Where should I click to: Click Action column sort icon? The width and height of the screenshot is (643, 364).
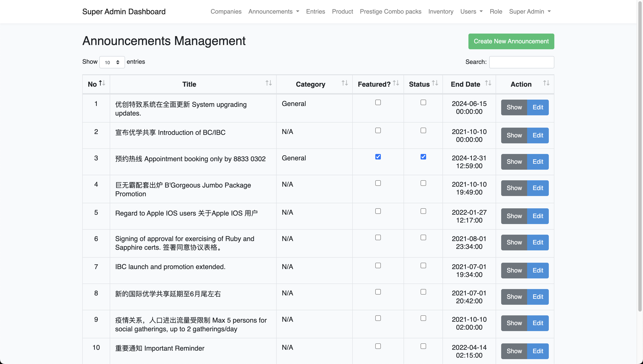click(x=546, y=83)
